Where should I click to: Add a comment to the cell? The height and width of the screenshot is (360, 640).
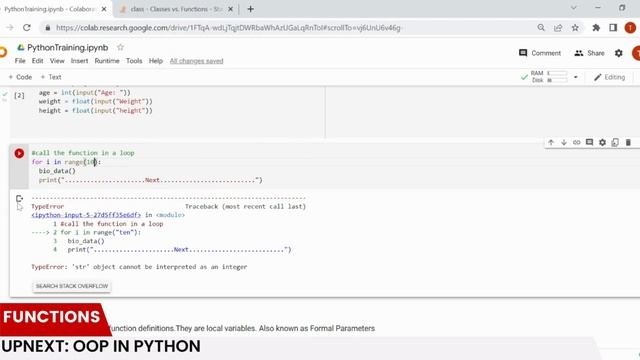(589, 142)
